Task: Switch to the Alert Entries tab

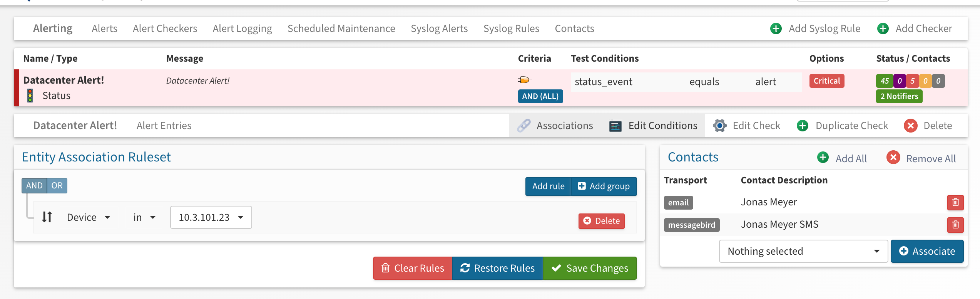Action: coord(164,126)
